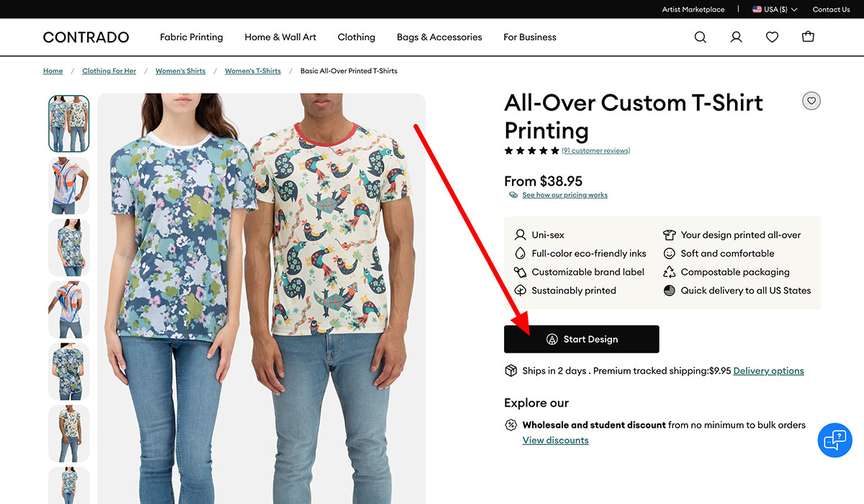
Task: Click the CONTRADO logo
Action: [x=86, y=37]
